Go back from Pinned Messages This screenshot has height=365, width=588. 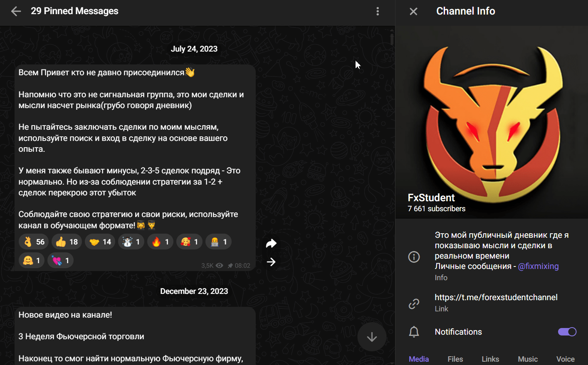coord(16,11)
